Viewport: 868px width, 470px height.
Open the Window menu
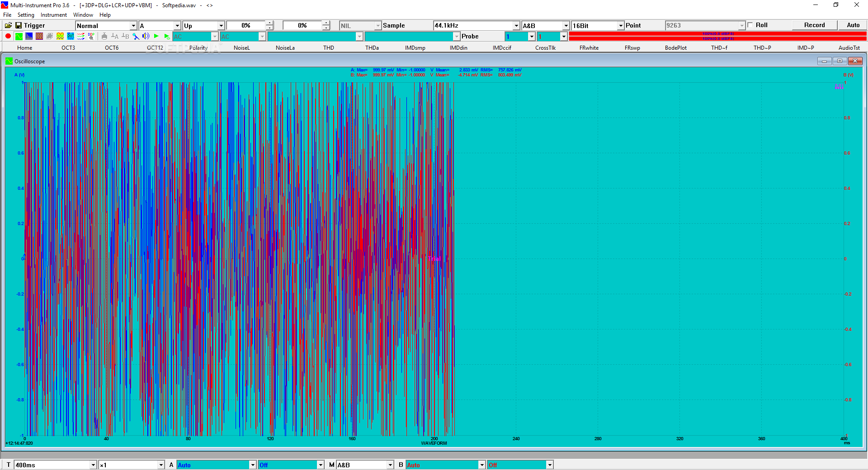pos(83,15)
